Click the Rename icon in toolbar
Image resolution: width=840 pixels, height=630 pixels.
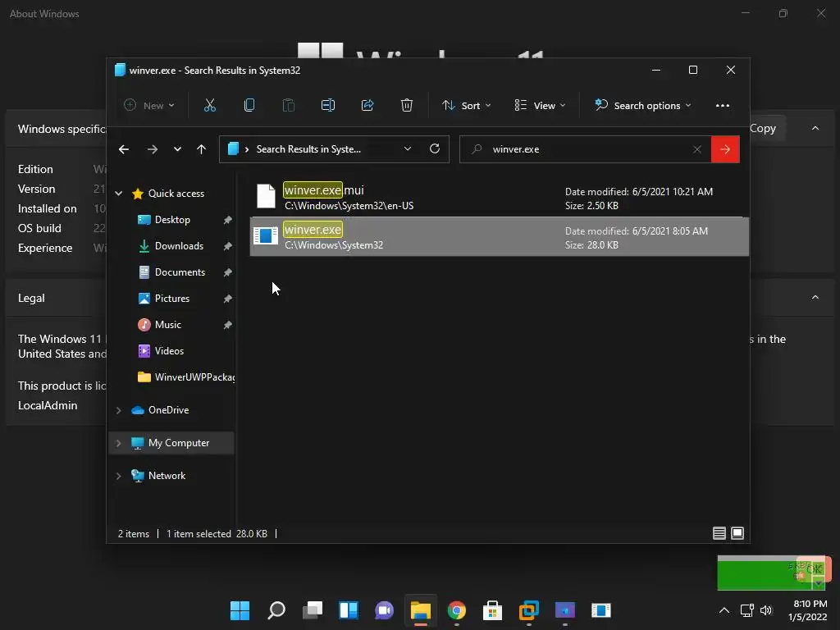pyautogui.click(x=328, y=106)
